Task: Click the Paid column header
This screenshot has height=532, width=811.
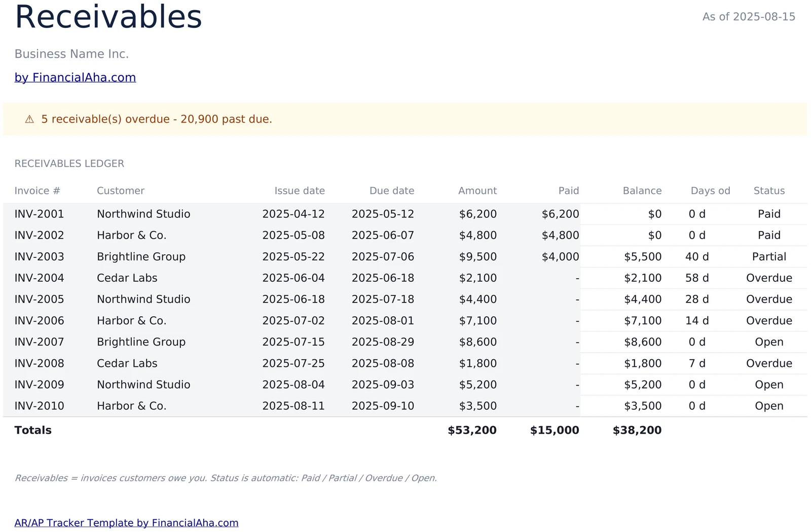Action: coord(569,191)
